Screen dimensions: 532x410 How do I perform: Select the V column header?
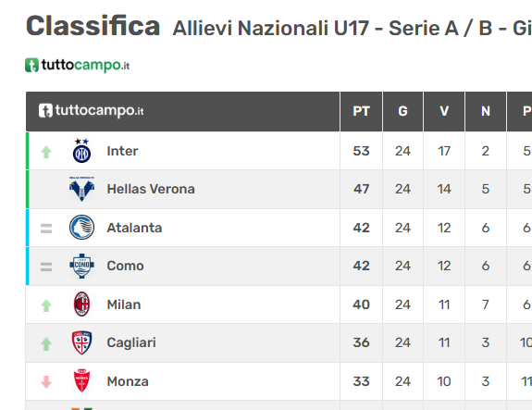[444, 111]
